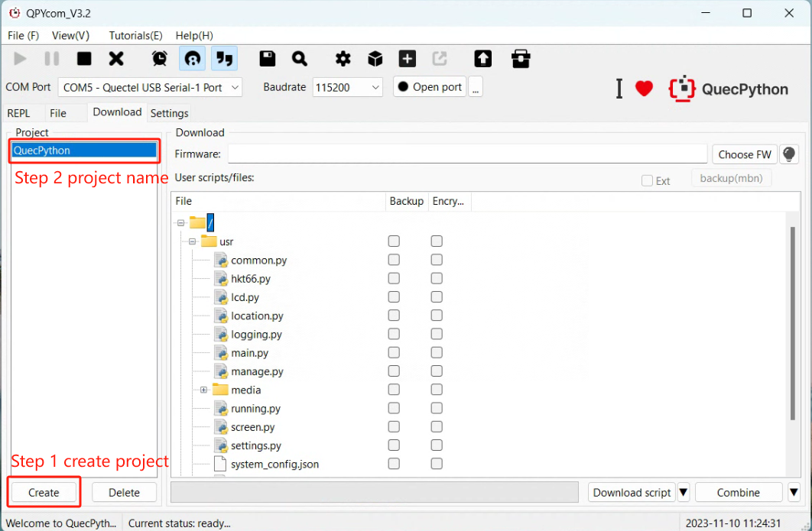Collapse the root folder tree node

180,223
